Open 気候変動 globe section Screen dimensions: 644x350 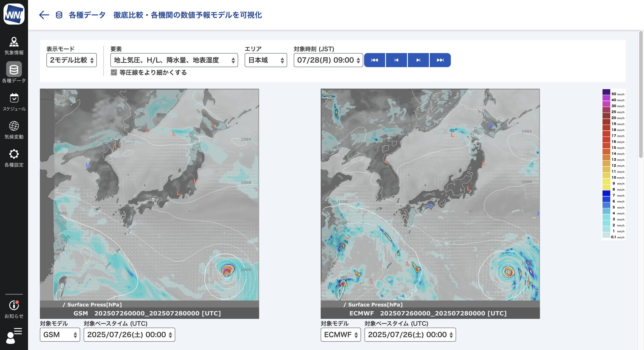[14, 130]
